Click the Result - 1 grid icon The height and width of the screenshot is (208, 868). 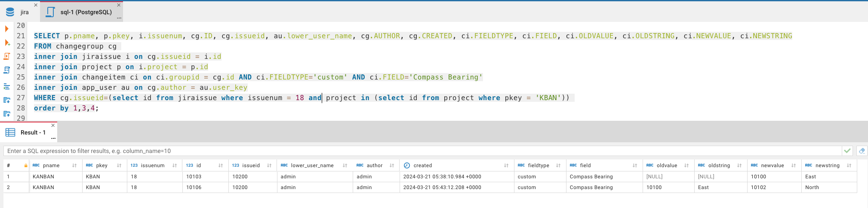10,132
